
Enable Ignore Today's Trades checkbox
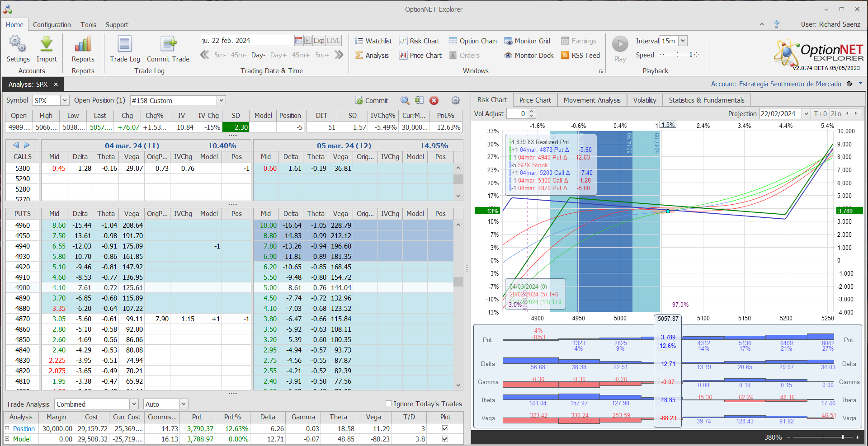pyautogui.click(x=388, y=404)
